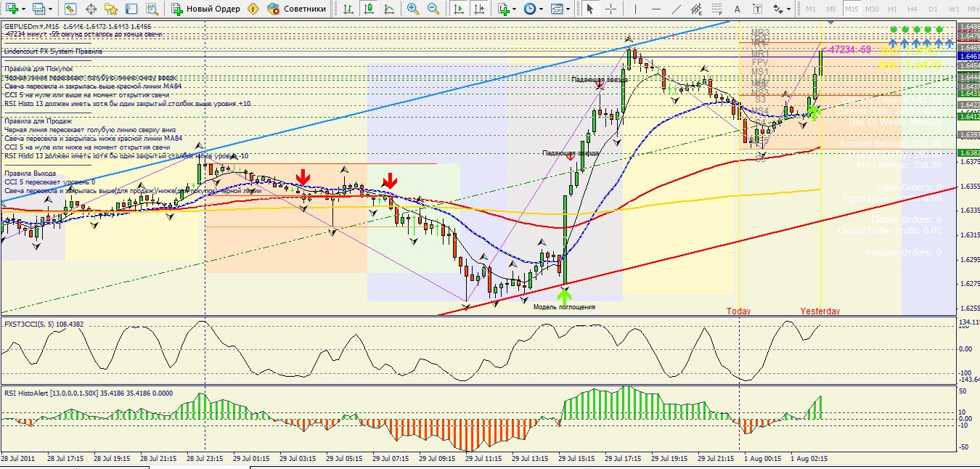Click the 29 Jul 15:15 time axis label
980x469 pixels.
pyautogui.click(x=577, y=459)
